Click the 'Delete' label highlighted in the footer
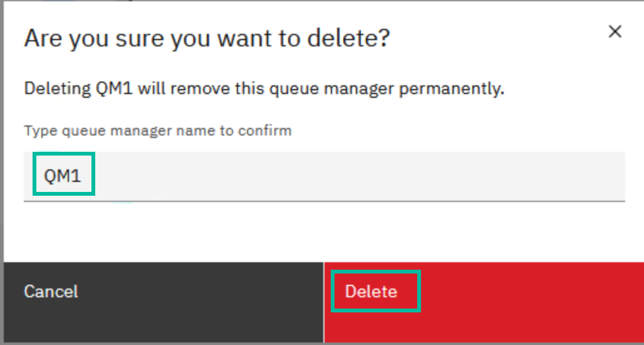Screen dimensions: 644x345 [x=371, y=291]
